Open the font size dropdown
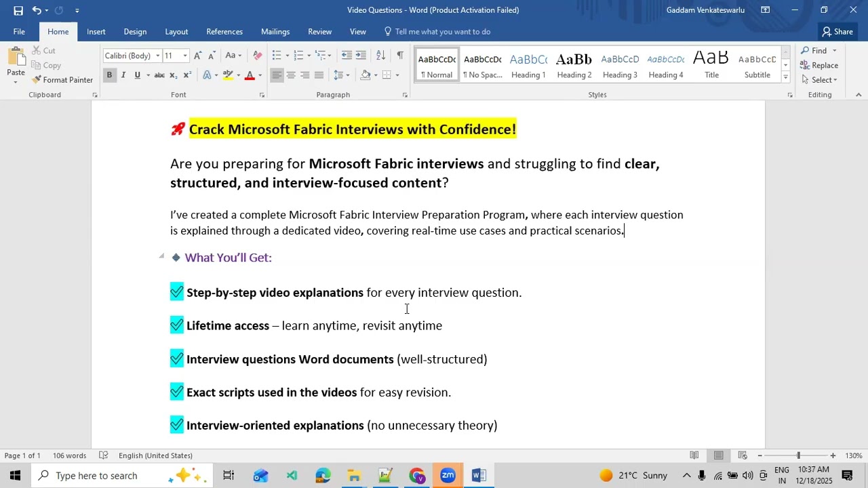Screen dimensions: 868x488 coord(185,56)
